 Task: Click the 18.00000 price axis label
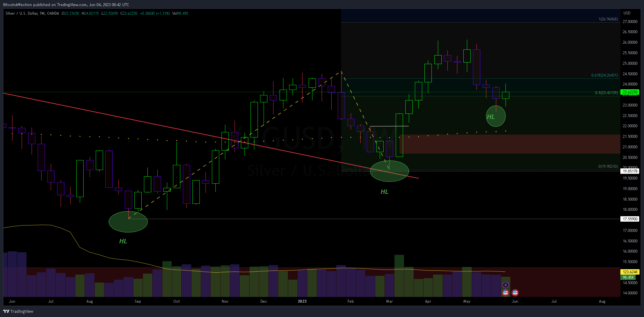pos(630,210)
